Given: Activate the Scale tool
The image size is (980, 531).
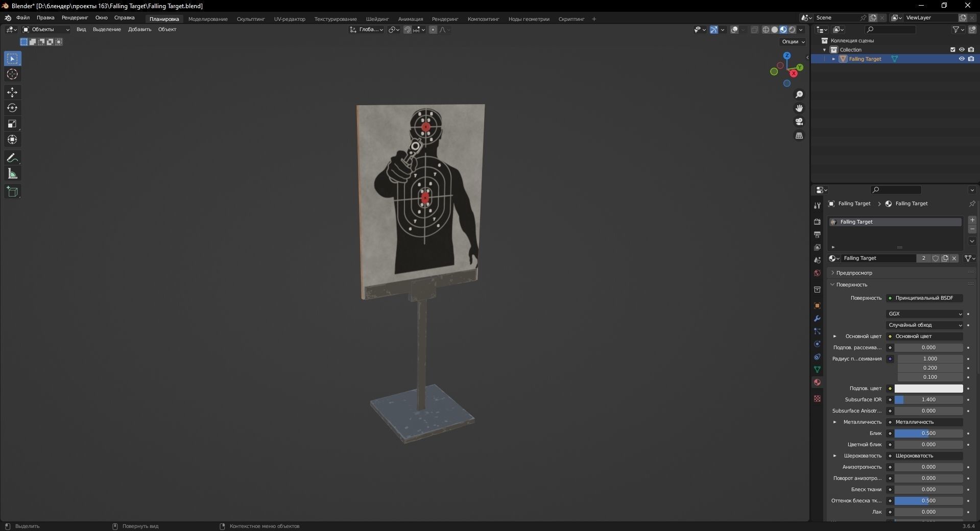Looking at the screenshot, I should (12, 124).
